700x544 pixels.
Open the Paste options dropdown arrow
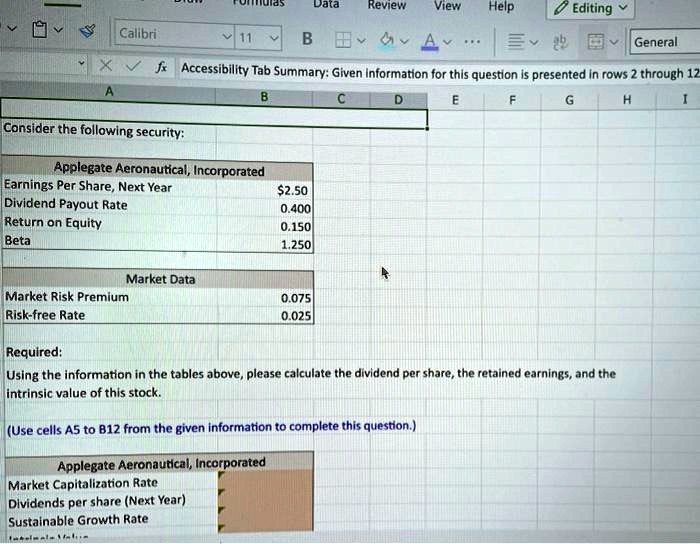pos(58,30)
